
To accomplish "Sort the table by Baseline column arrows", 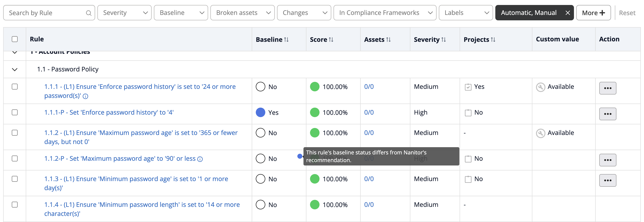I will (x=286, y=40).
